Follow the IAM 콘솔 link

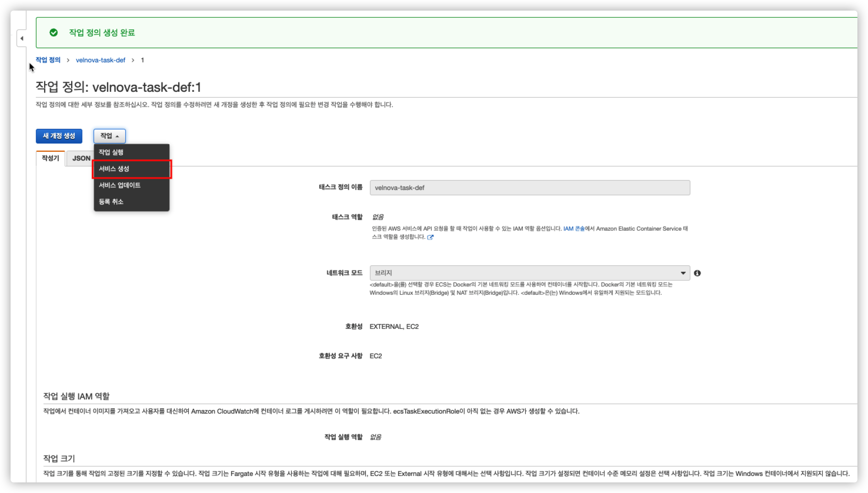[574, 229]
